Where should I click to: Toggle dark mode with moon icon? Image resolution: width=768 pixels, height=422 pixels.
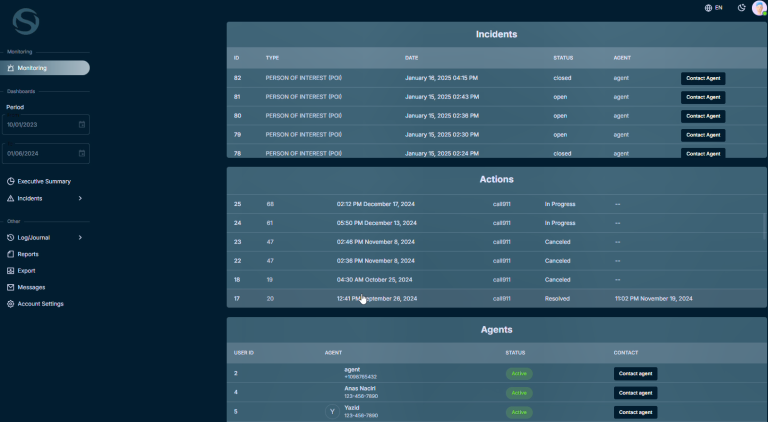(741, 8)
